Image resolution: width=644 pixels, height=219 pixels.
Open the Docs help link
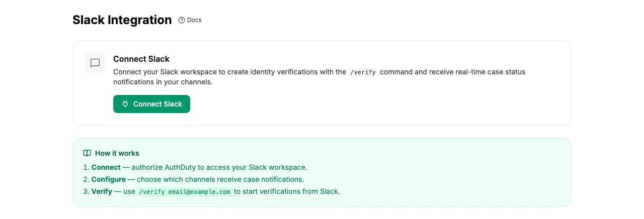190,20
